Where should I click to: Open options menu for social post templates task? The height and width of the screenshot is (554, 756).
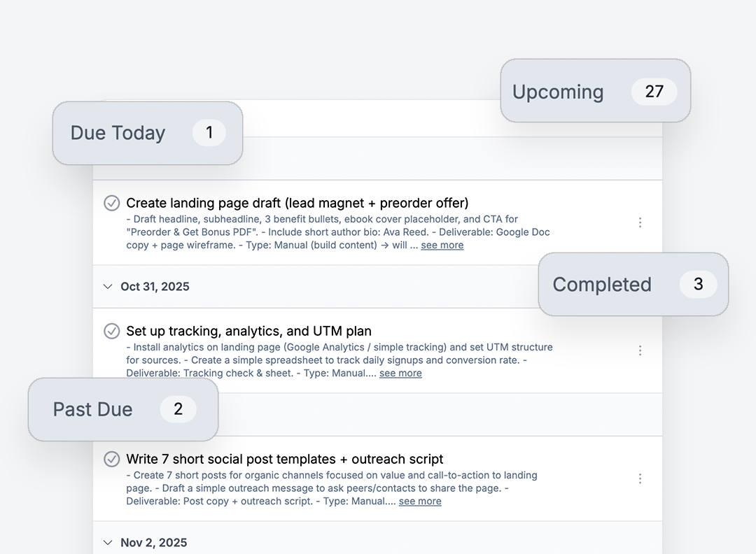pos(640,478)
